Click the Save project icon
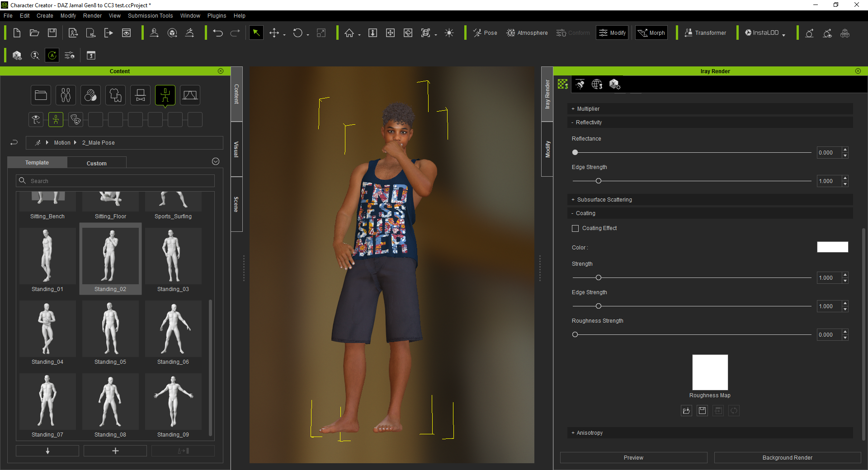Viewport: 868px width, 470px height. [52, 33]
